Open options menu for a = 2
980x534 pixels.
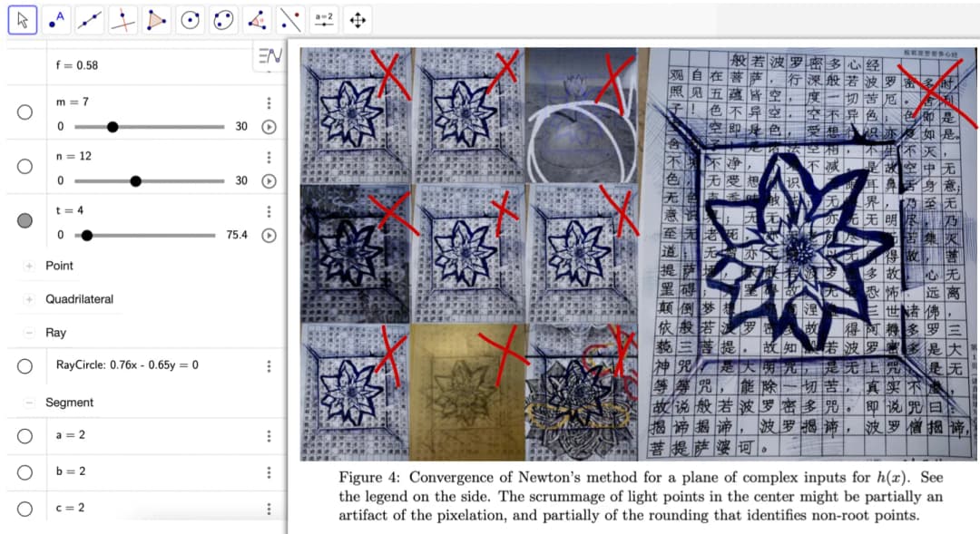[269, 436]
